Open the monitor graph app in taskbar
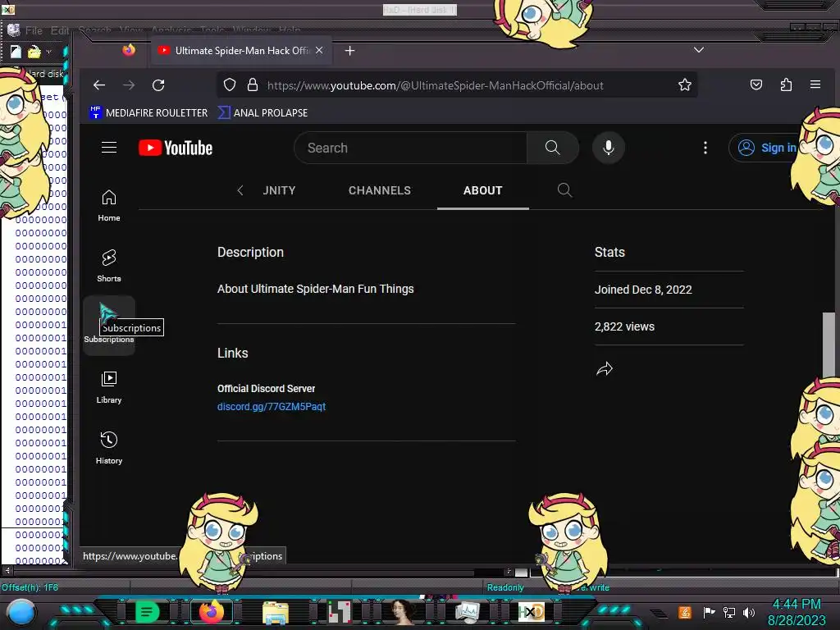The width and height of the screenshot is (840, 630). pyautogui.click(x=467, y=612)
